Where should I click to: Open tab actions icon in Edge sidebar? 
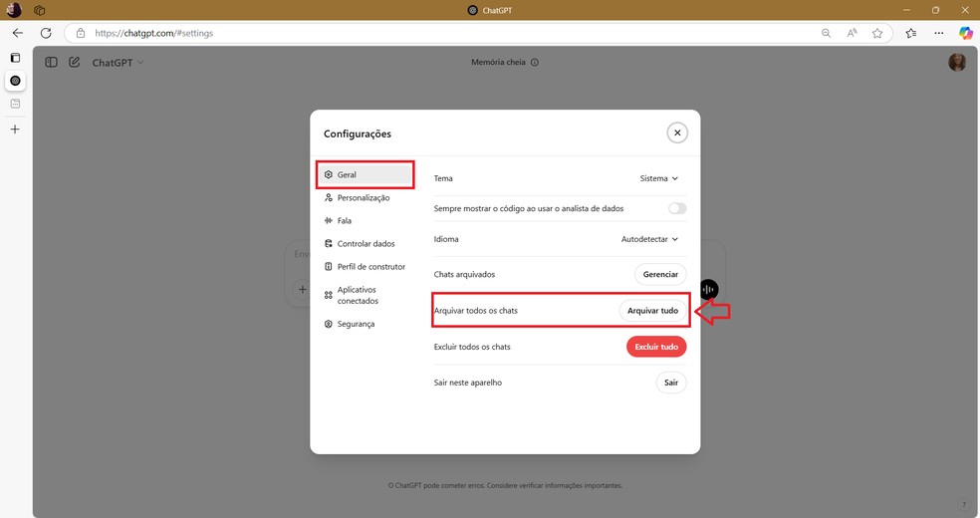click(x=15, y=58)
